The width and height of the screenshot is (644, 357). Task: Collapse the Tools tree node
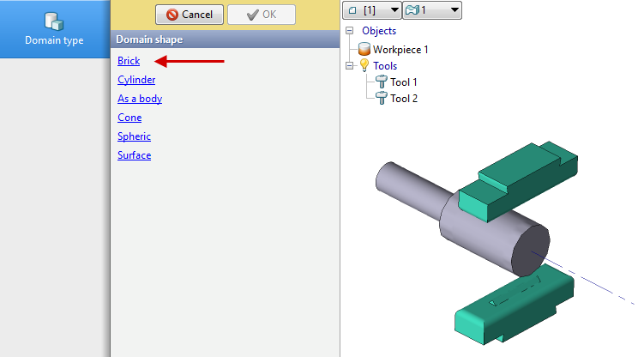pyautogui.click(x=349, y=66)
